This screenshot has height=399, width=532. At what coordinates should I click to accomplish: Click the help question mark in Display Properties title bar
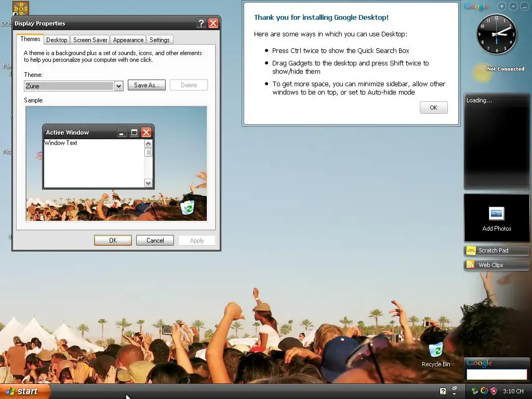tap(201, 23)
